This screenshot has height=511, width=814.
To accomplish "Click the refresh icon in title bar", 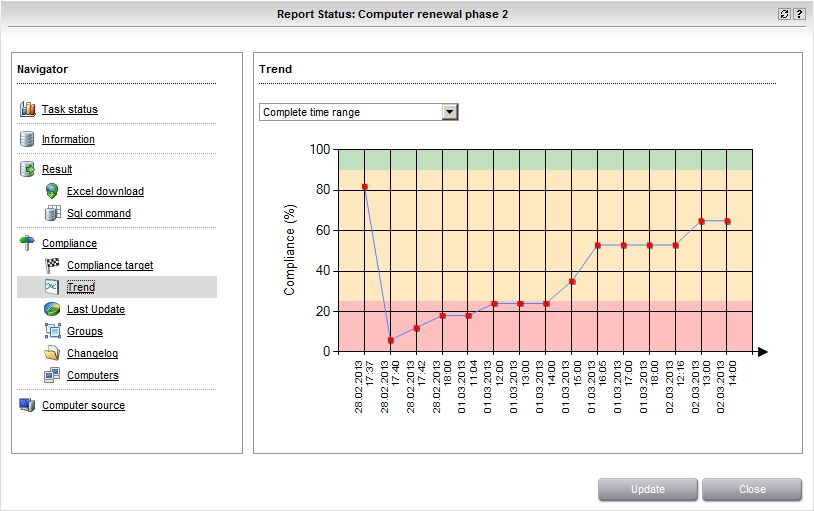I will pyautogui.click(x=784, y=14).
